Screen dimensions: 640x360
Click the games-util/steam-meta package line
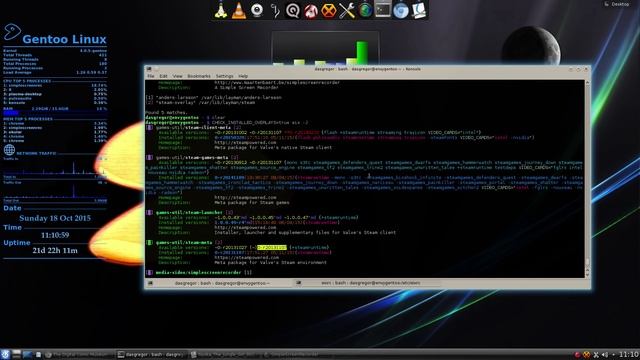point(184,242)
